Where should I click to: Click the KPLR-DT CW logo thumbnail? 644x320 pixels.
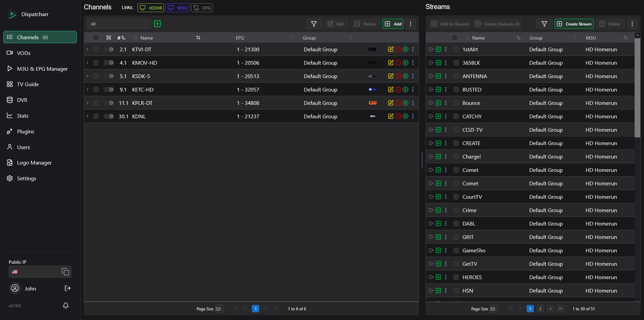(x=372, y=103)
